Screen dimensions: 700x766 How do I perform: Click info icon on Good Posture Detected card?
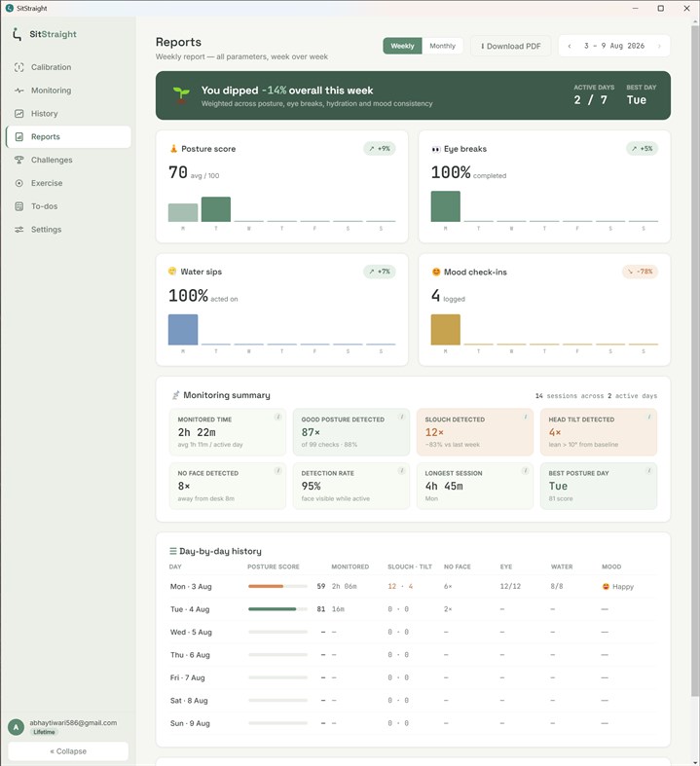point(401,417)
